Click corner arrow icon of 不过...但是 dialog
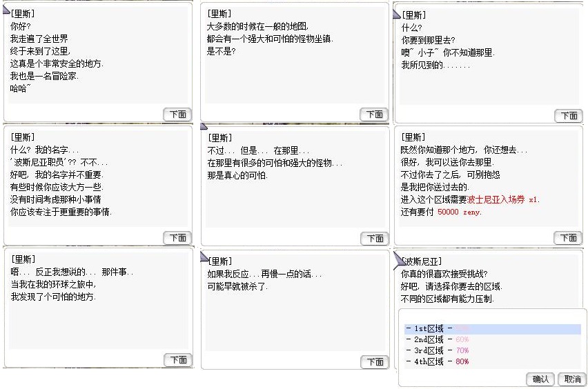The width and height of the screenshot is (588, 389). [x=204, y=126]
